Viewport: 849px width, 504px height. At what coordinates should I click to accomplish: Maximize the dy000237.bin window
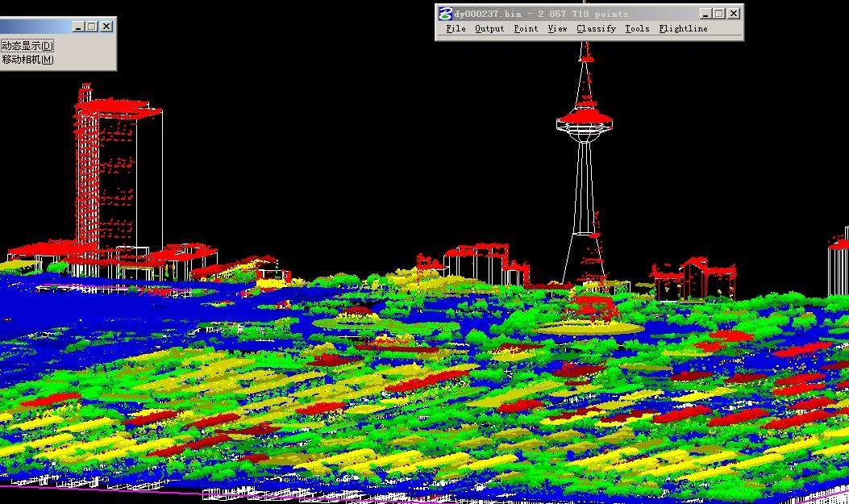[x=719, y=14]
